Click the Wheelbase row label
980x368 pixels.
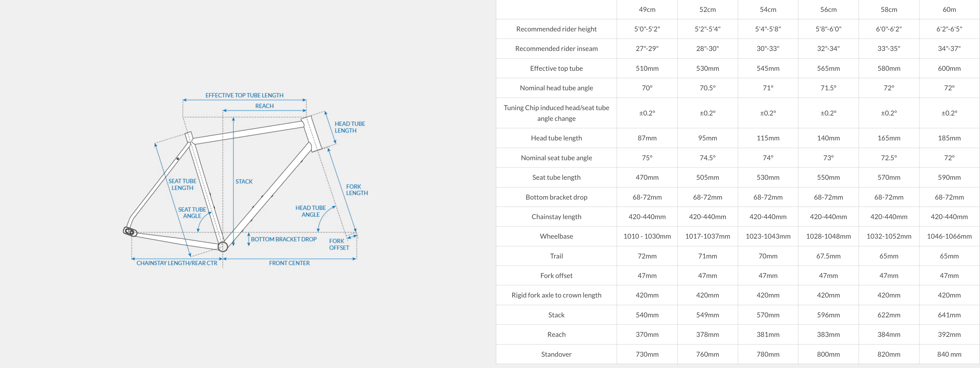[x=556, y=236]
